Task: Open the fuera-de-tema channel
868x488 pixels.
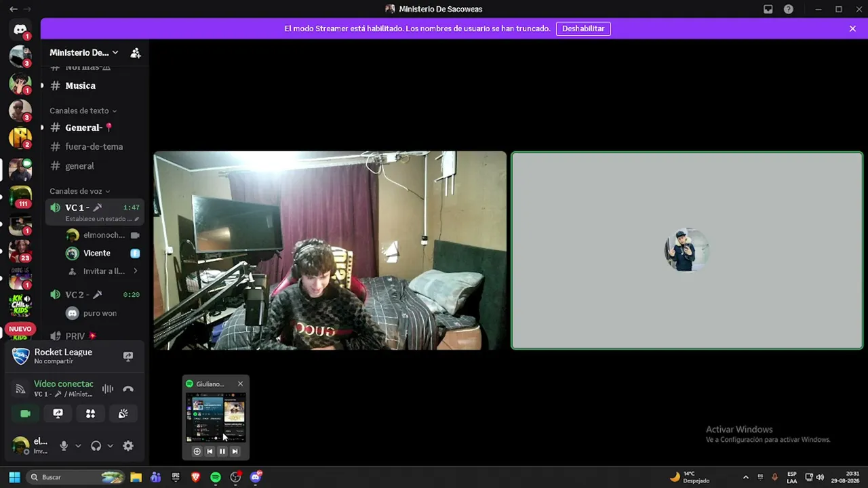Action: pos(95,146)
